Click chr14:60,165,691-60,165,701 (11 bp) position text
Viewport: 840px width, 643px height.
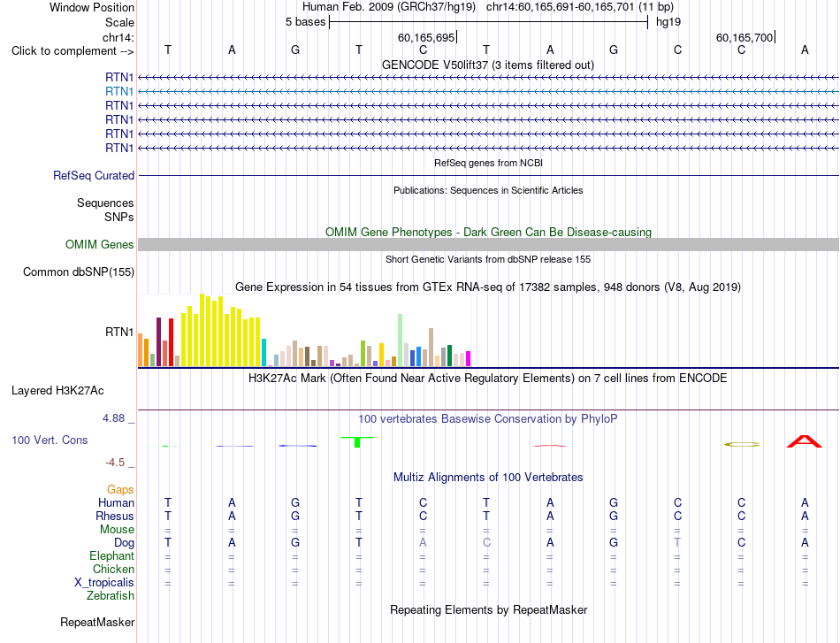(580, 7)
